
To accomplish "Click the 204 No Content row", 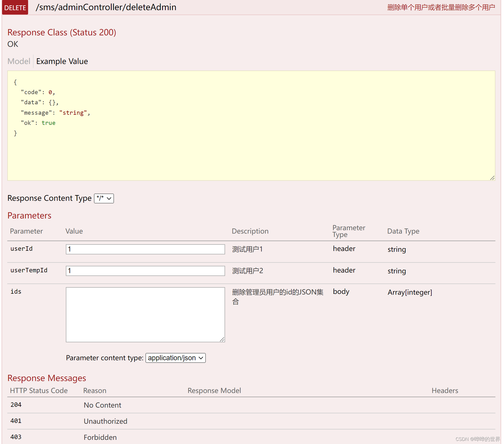I will coord(102,405).
